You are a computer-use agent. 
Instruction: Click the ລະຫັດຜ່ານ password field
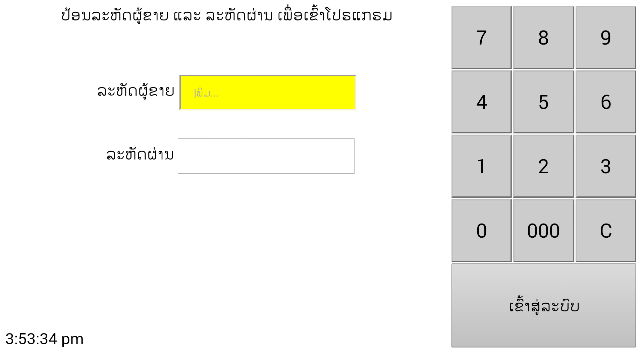coord(266,156)
